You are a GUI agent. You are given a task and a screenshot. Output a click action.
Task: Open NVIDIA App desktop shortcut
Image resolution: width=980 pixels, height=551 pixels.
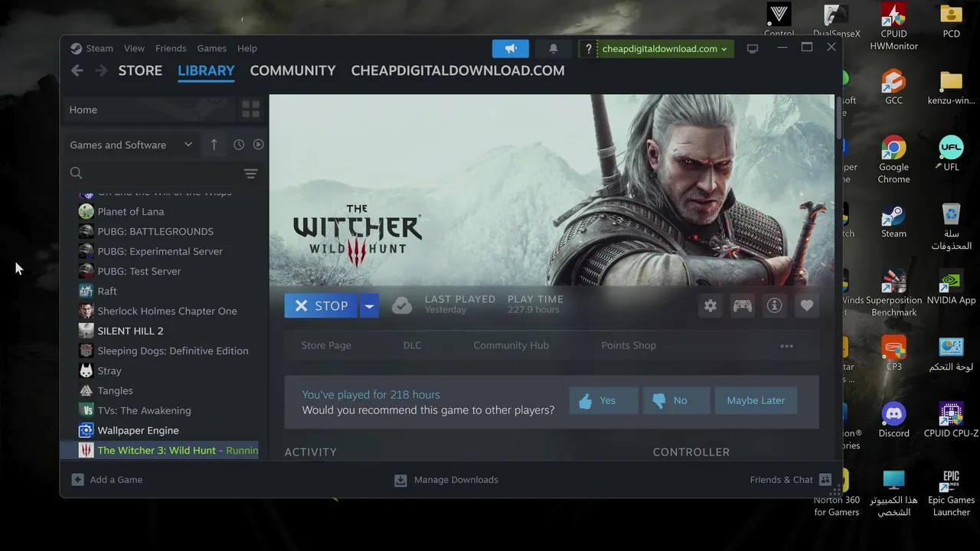(x=951, y=287)
